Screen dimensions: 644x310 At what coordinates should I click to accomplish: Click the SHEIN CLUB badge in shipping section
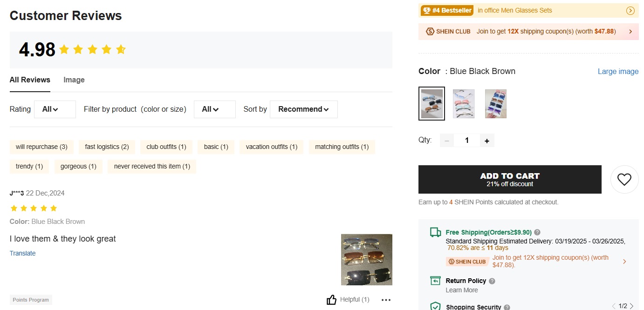click(467, 262)
